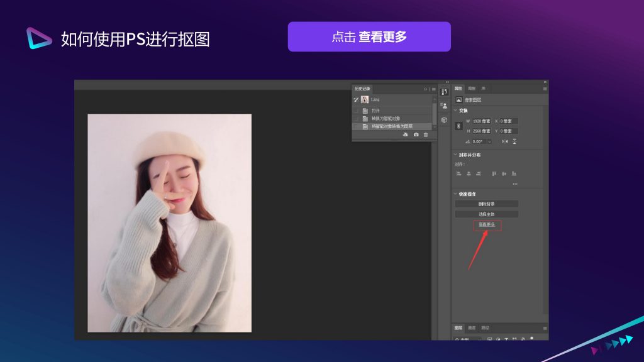Viewport: 644px width, 362px height.
Task: Switch to the 调整 tab
Action: coord(472,89)
